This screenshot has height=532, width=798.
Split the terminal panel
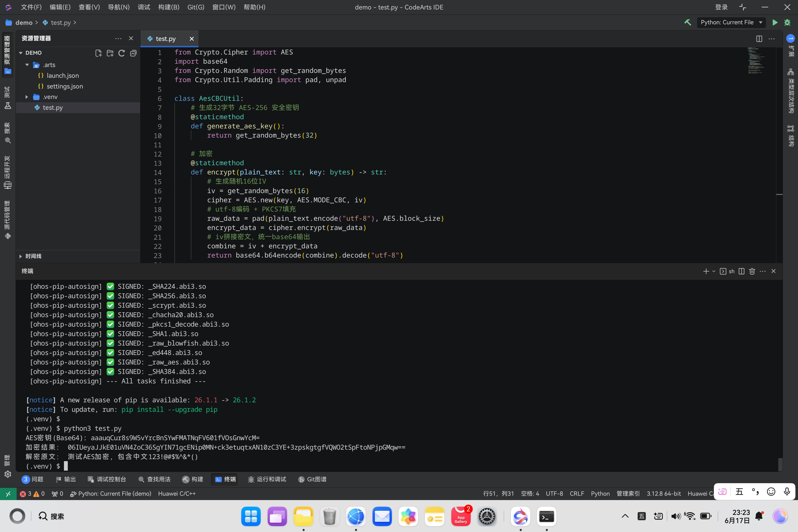coord(742,271)
